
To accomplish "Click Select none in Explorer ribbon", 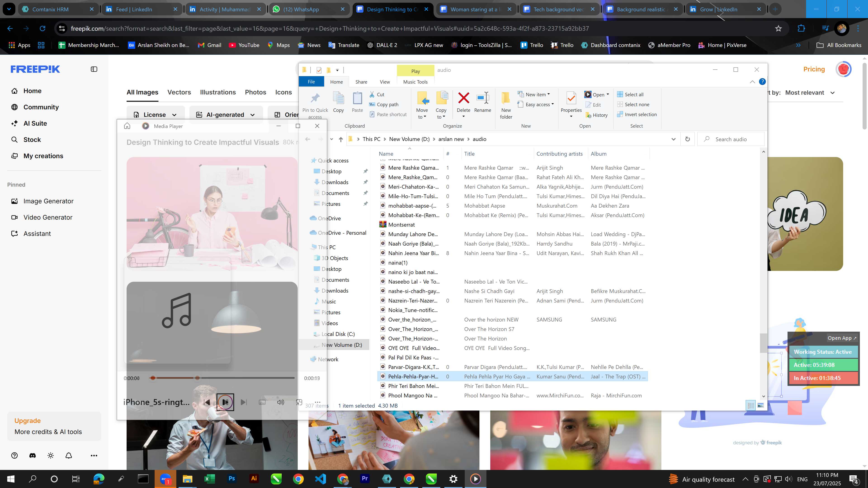I will pos(633,104).
